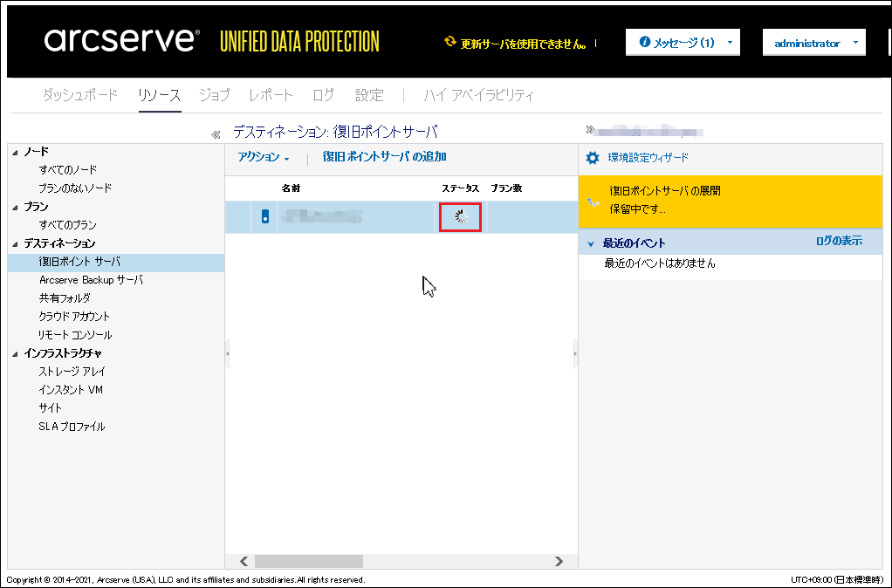Collapse the インフラストラクチャ tree section
This screenshot has height=588, width=892.
click(x=16, y=353)
